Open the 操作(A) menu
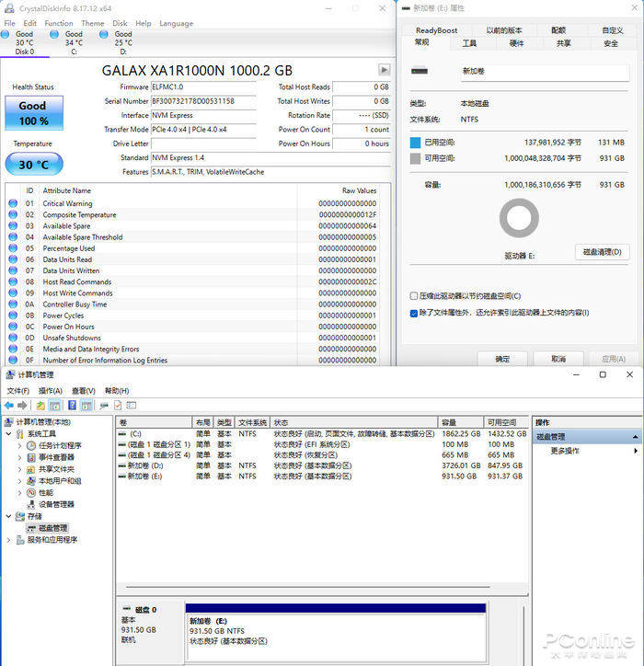644x666 pixels. (x=50, y=391)
